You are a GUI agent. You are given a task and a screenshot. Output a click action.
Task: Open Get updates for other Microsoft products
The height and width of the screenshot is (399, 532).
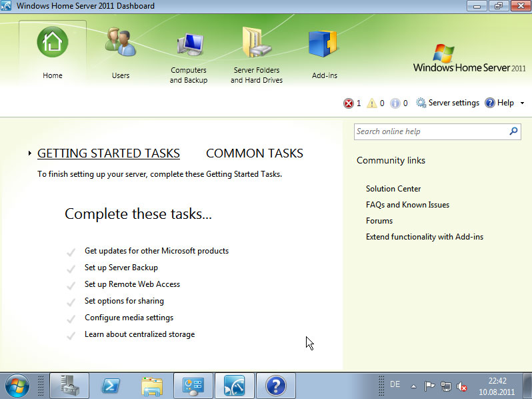pyautogui.click(x=157, y=251)
